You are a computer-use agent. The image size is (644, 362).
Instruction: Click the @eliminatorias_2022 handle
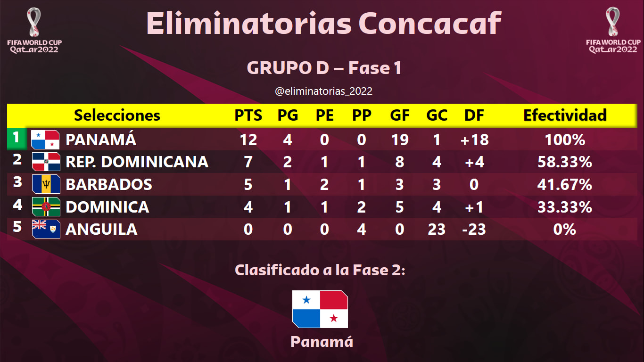pos(323,91)
